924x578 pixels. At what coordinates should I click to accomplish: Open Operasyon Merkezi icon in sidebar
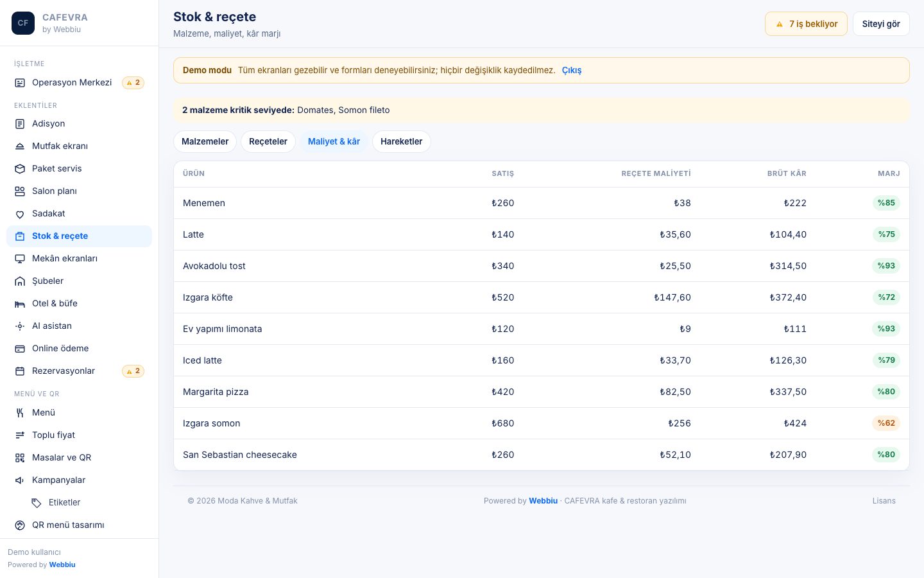click(x=20, y=83)
